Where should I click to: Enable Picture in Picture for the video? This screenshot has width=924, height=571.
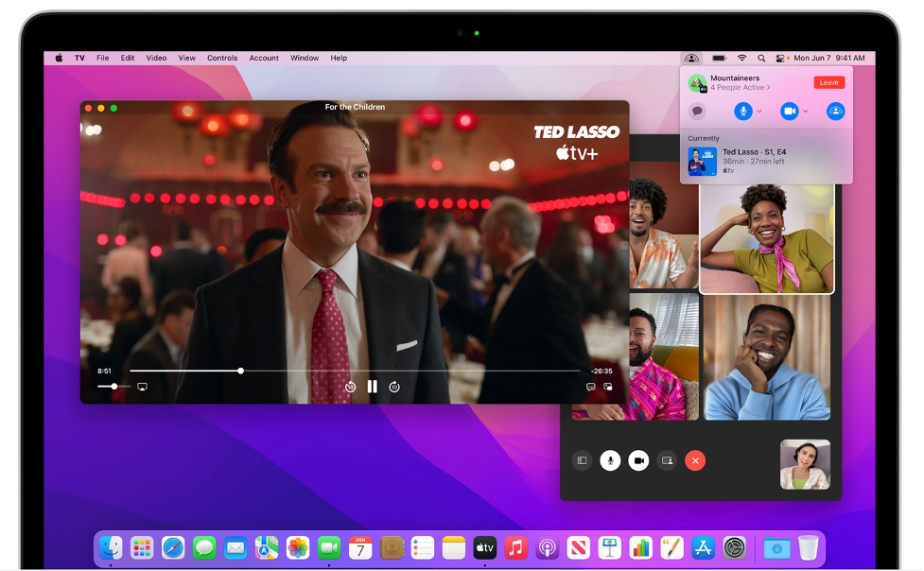[x=608, y=387]
